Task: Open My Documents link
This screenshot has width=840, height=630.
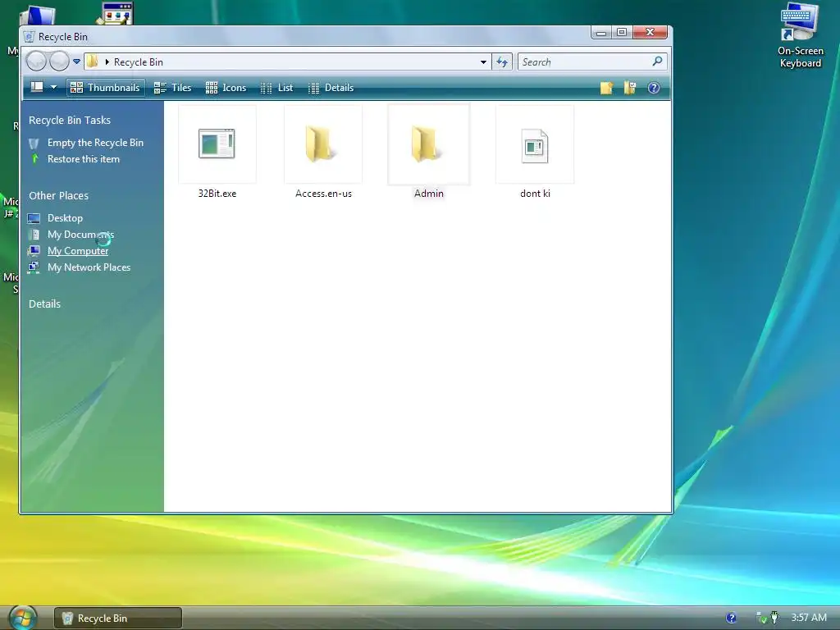Action: pos(80,235)
